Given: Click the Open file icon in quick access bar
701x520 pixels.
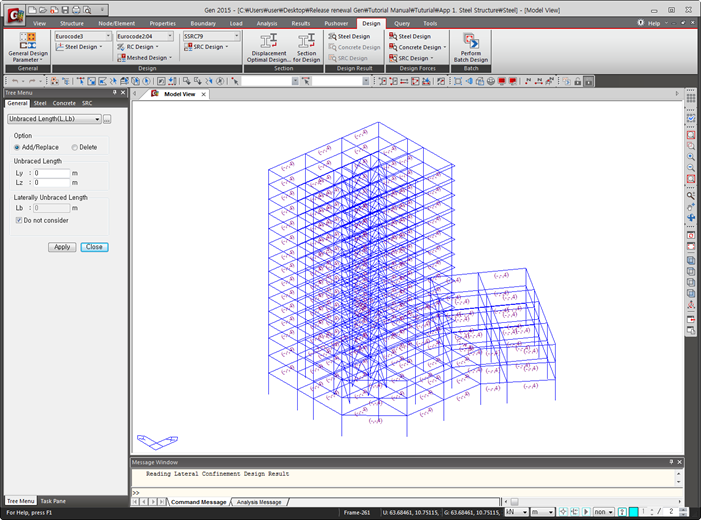Looking at the screenshot, I should (x=43, y=9).
